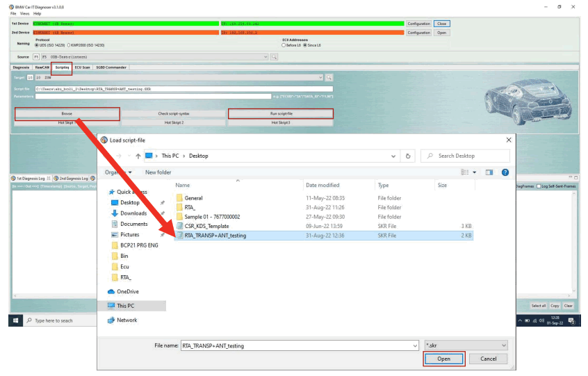Switch to the SGBD Commander tab
This screenshot has height=376, width=588.
111,67
